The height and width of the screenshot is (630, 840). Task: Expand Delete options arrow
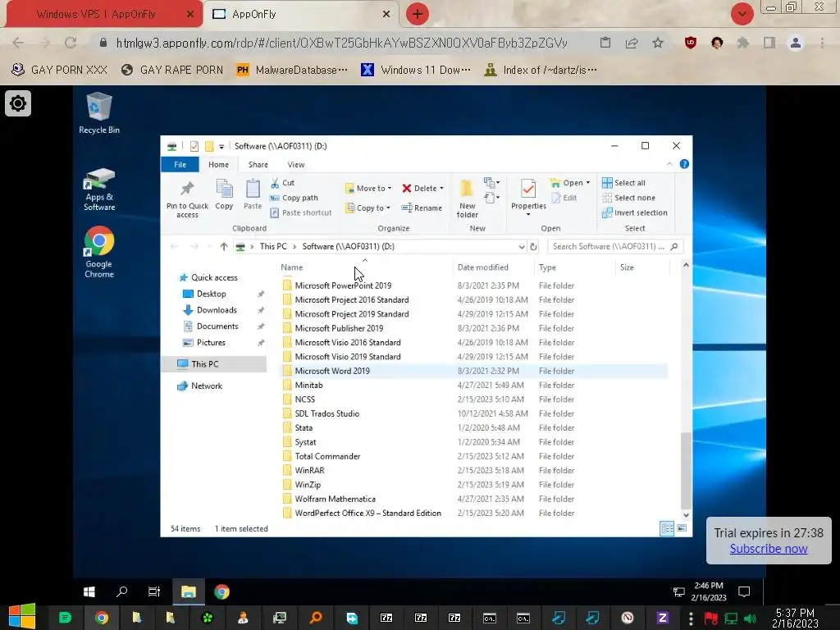(441, 188)
